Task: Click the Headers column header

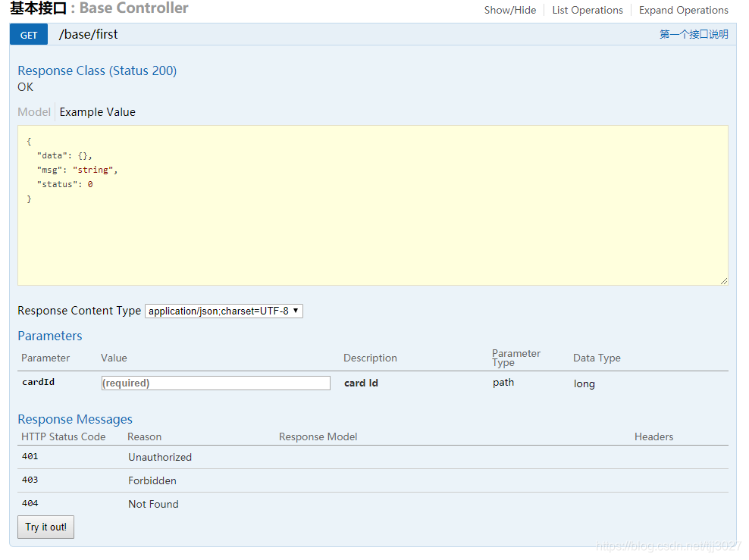Action: point(654,436)
